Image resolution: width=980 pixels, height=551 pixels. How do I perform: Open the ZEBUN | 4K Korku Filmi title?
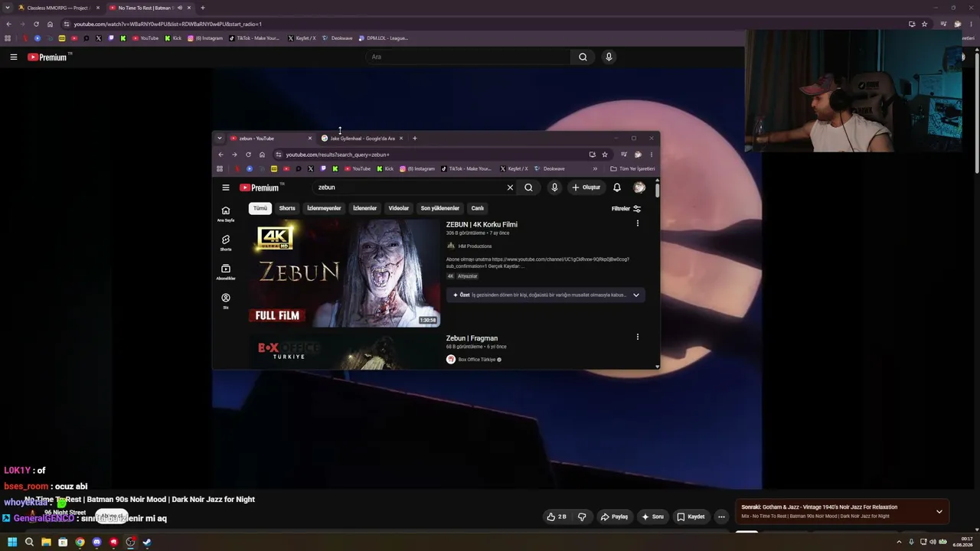click(482, 224)
